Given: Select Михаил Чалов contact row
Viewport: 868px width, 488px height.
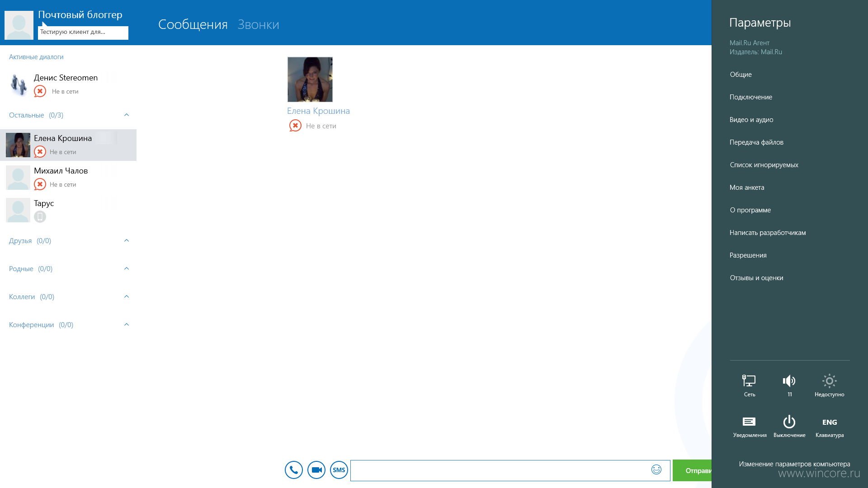Looking at the screenshot, I should pyautogui.click(x=68, y=178).
